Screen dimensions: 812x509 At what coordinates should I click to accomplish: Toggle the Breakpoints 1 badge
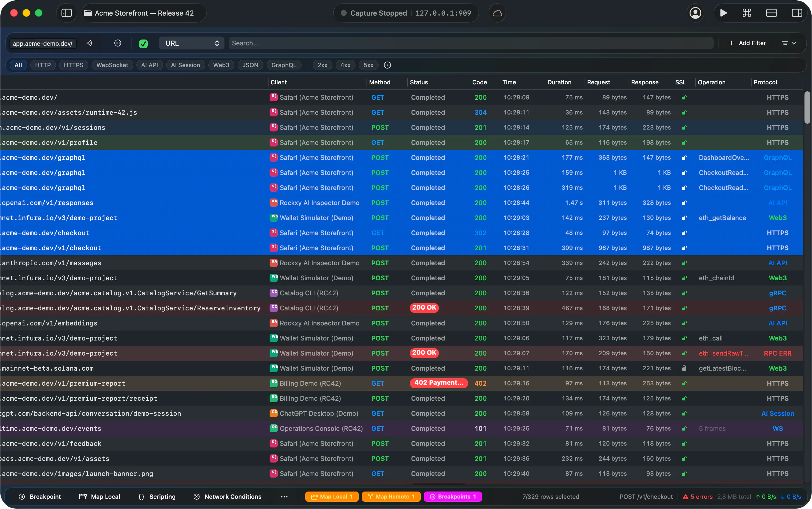pos(453,497)
